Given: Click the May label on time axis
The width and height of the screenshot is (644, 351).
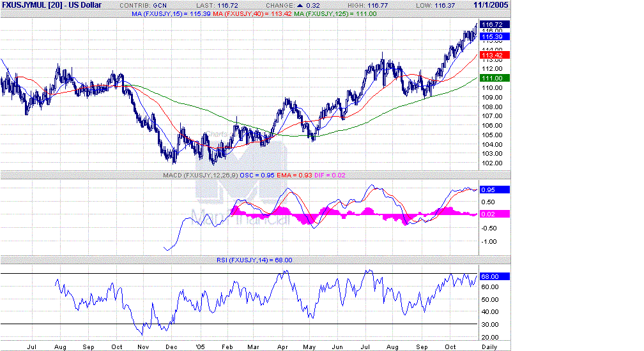Looking at the screenshot, I should pos(309,347).
